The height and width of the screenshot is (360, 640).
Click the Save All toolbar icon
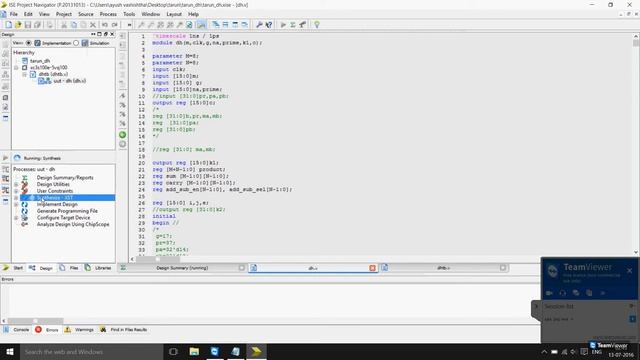pos(37,25)
